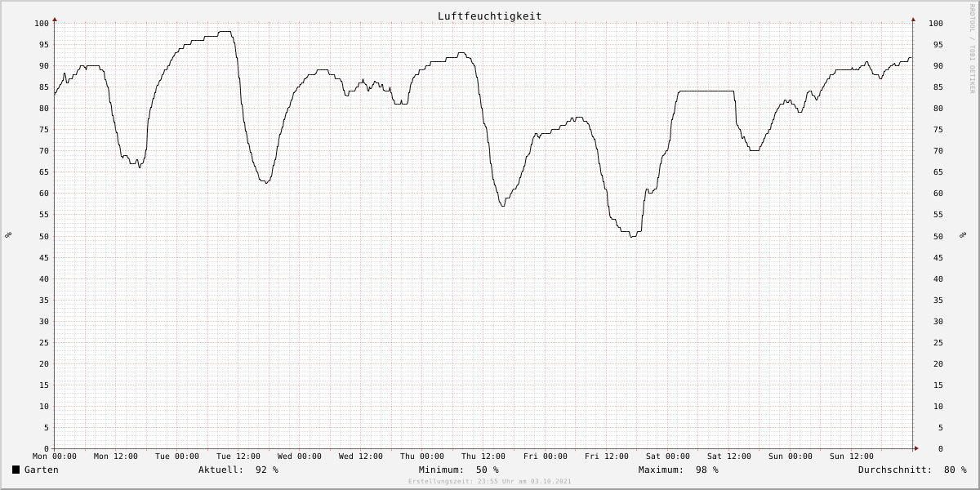Select the Durchschnitt 80 % statistic

tap(912, 470)
